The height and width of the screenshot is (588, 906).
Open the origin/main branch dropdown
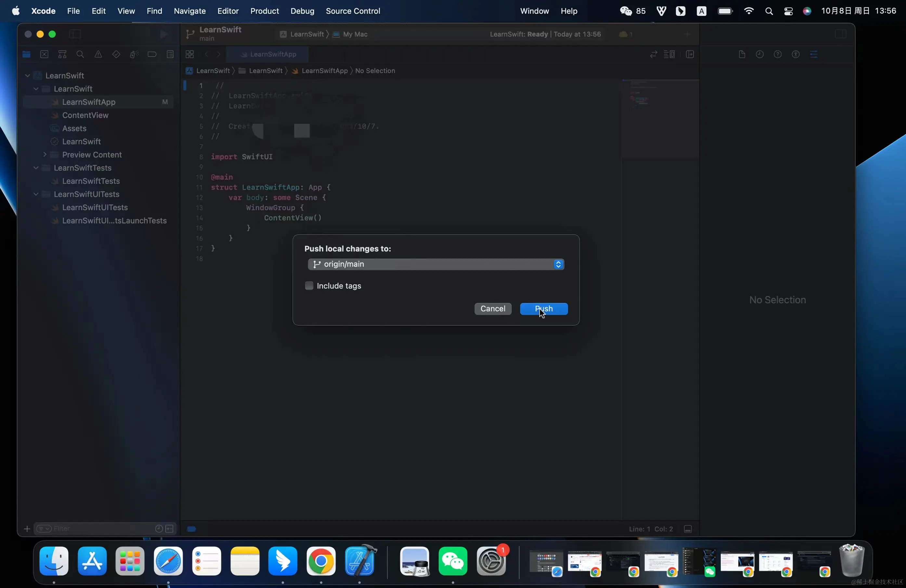[x=435, y=264]
